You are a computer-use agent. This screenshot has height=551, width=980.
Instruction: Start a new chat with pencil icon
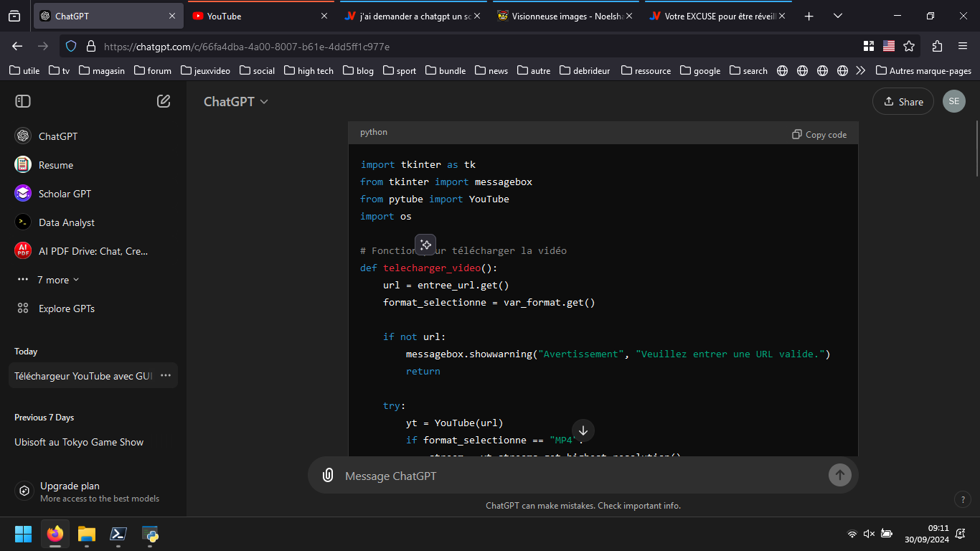click(164, 101)
